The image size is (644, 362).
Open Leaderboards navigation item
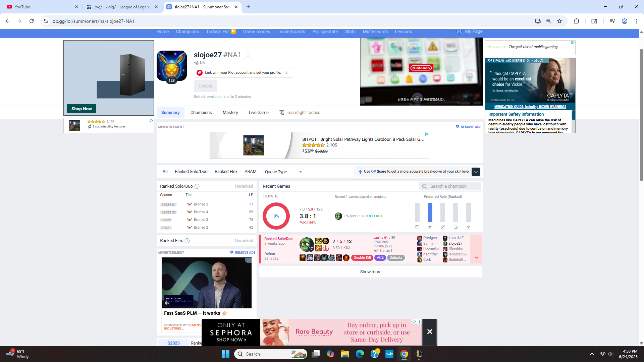(291, 32)
